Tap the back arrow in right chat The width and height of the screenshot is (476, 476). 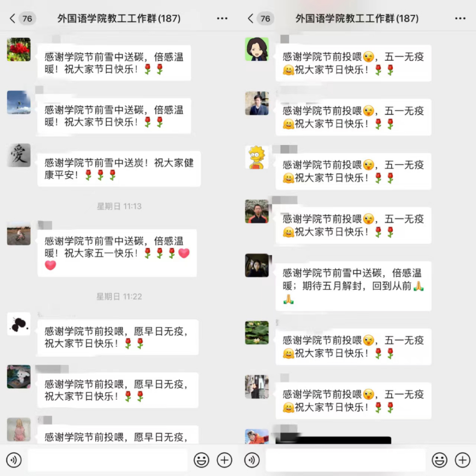(251, 19)
